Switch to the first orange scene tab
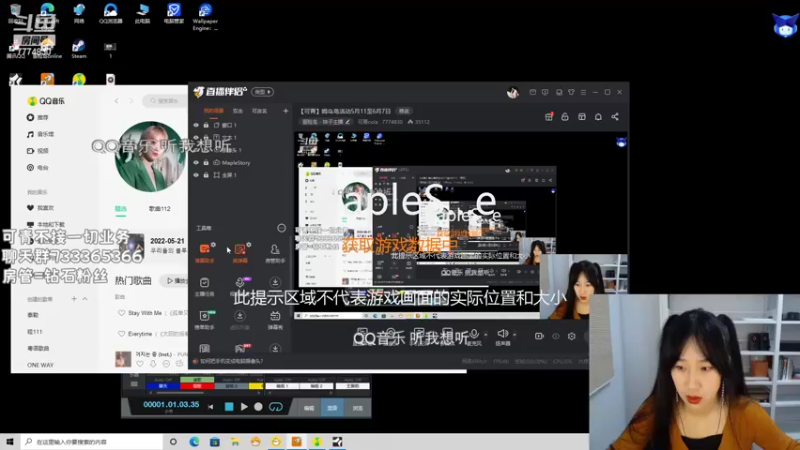 pos(213,111)
